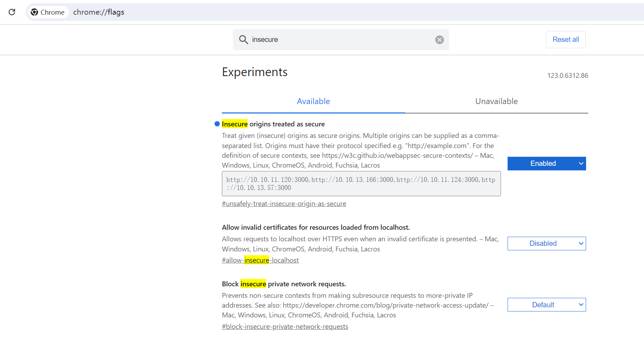
Task: Click the Chrome logo in the address bar
Action: point(34,12)
